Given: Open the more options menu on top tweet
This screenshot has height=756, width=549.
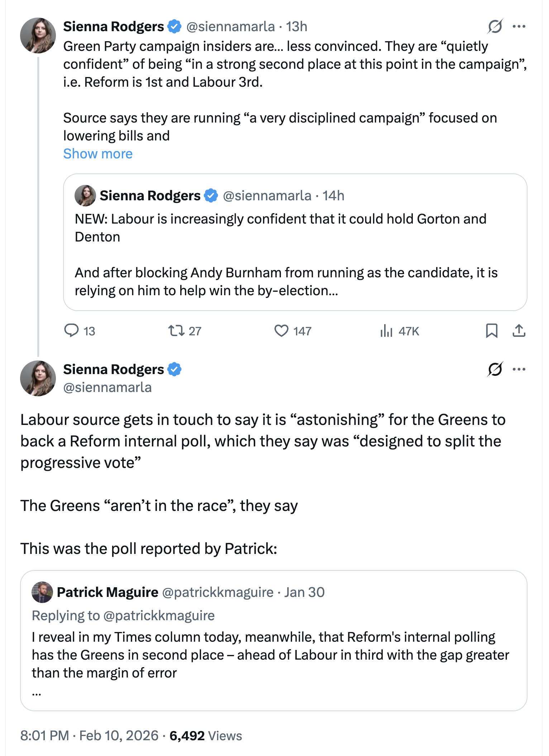Looking at the screenshot, I should pyautogui.click(x=519, y=27).
